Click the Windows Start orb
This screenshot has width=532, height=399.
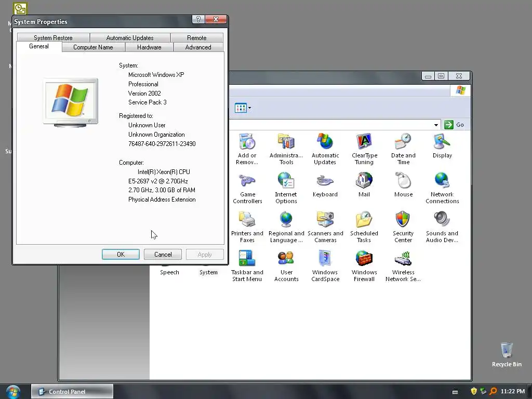point(13,392)
